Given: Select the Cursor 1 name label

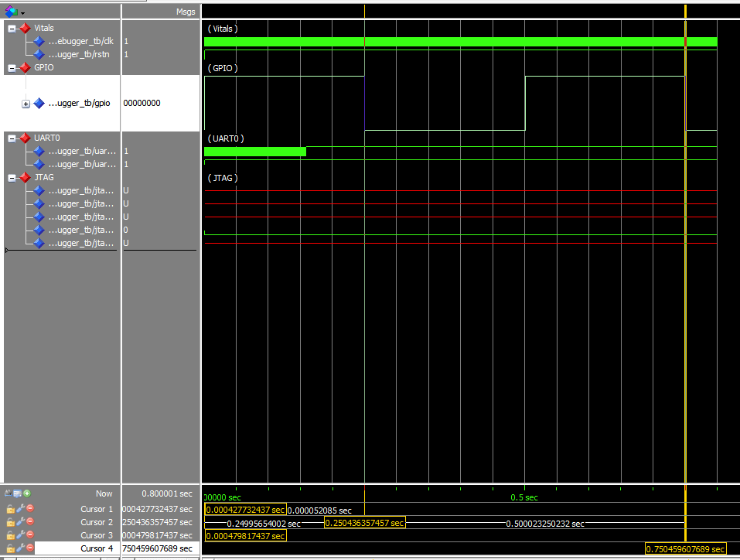Looking at the screenshot, I should (97, 509).
